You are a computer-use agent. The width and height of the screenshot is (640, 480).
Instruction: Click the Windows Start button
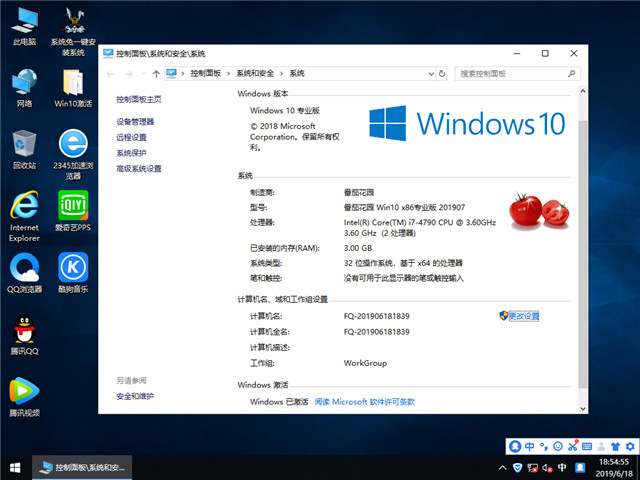point(16,468)
